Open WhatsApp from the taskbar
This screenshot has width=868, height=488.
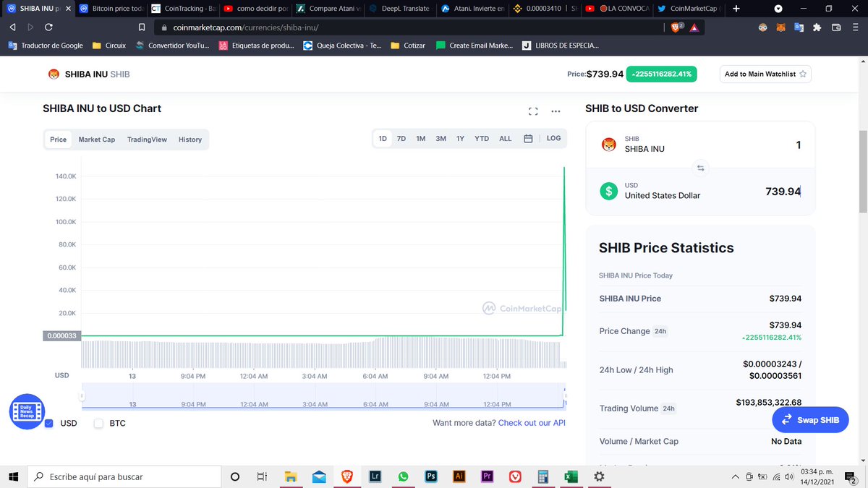point(403,476)
